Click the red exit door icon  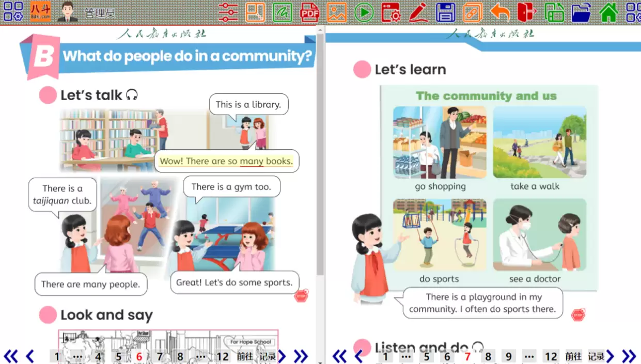tap(527, 12)
